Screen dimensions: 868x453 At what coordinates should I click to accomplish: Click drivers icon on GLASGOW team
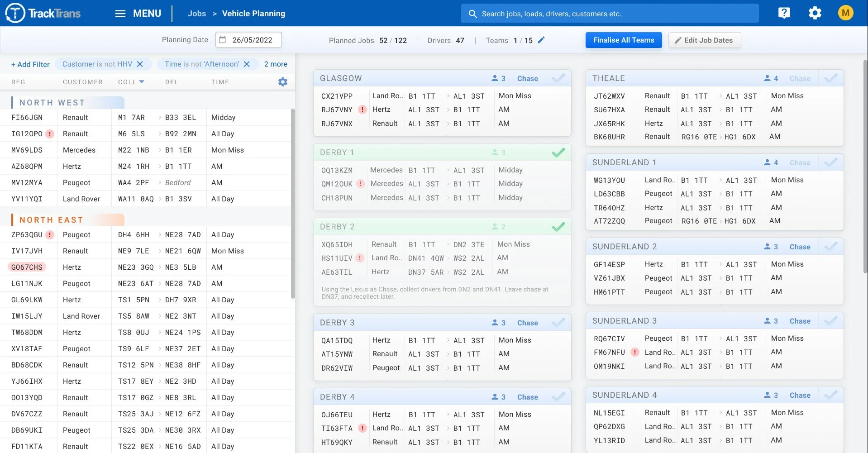click(495, 78)
